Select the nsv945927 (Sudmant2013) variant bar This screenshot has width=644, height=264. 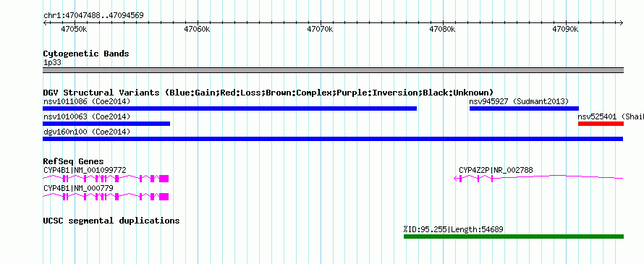point(524,108)
